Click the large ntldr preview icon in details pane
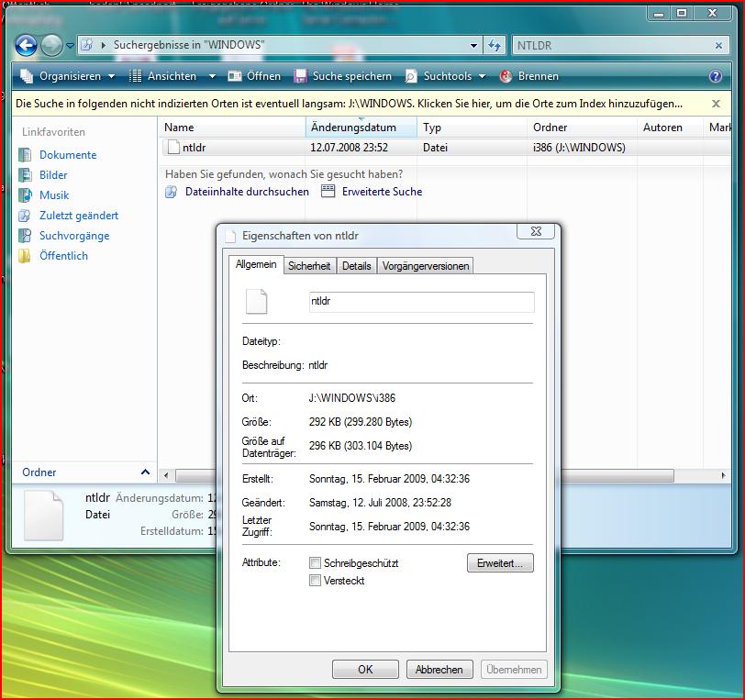 coord(44,516)
